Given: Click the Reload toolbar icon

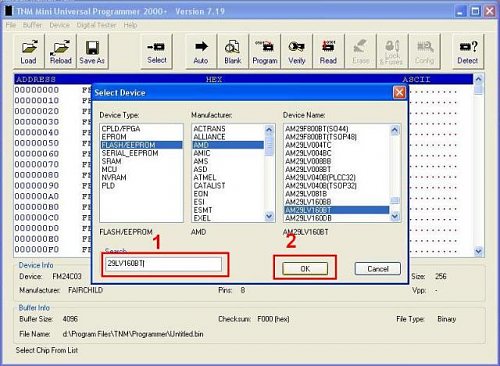Looking at the screenshot, I should point(61,52).
